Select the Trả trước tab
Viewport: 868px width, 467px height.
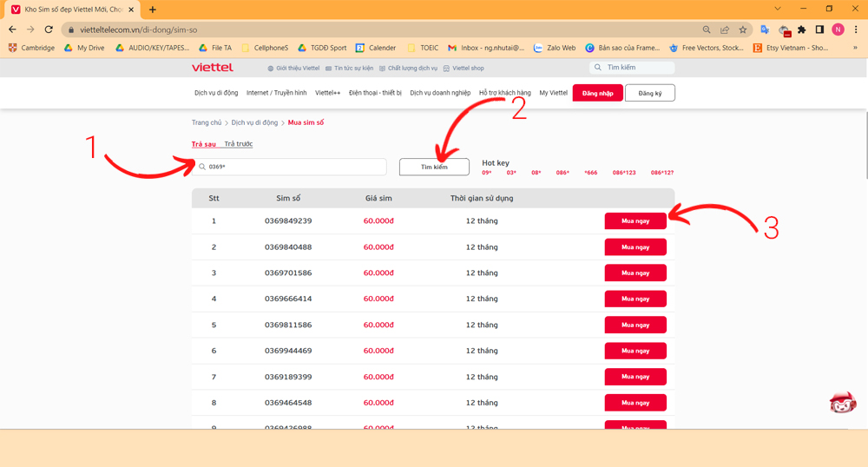click(x=239, y=144)
